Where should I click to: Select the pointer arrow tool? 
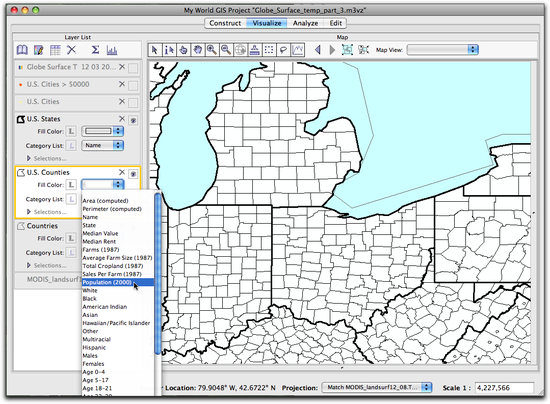click(155, 50)
